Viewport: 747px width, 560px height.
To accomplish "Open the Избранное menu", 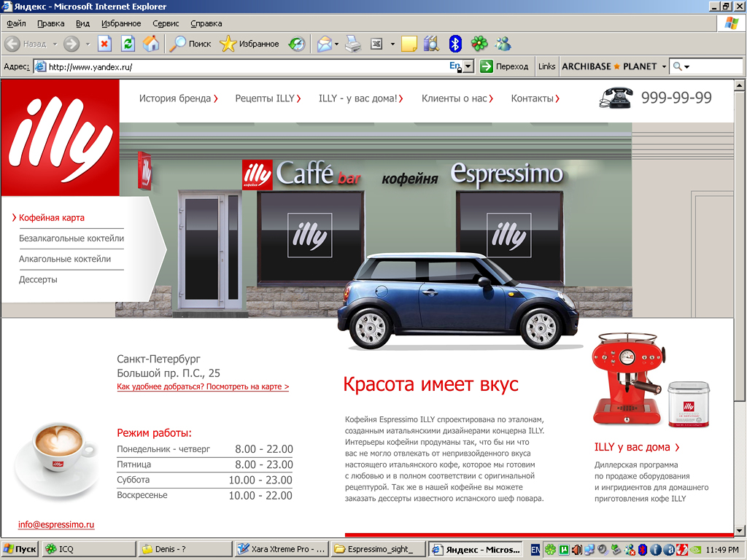I will click(x=122, y=23).
